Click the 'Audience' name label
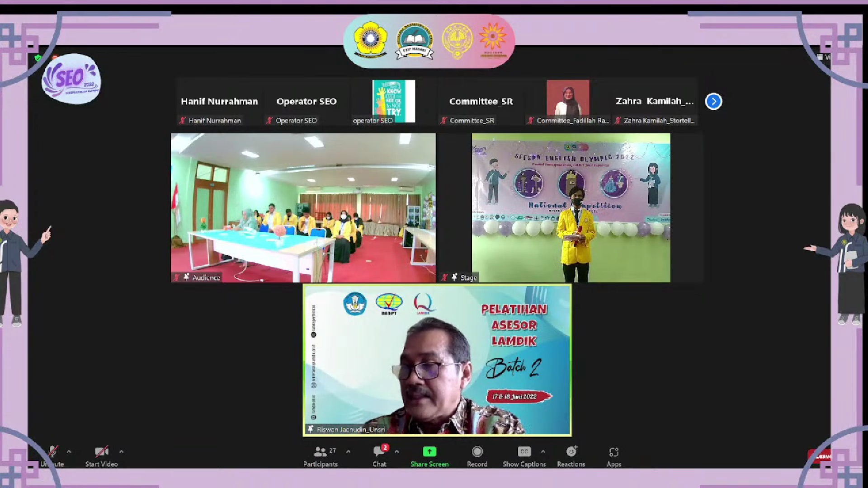Image resolution: width=868 pixels, height=488 pixels. click(206, 277)
